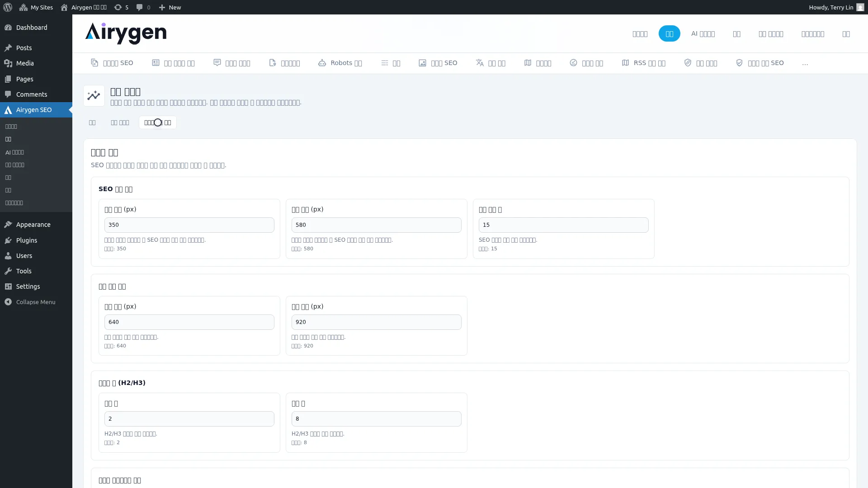Image resolution: width=868 pixels, height=488 pixels.
Task: Focus the px field containing 580
Action: 377,225
